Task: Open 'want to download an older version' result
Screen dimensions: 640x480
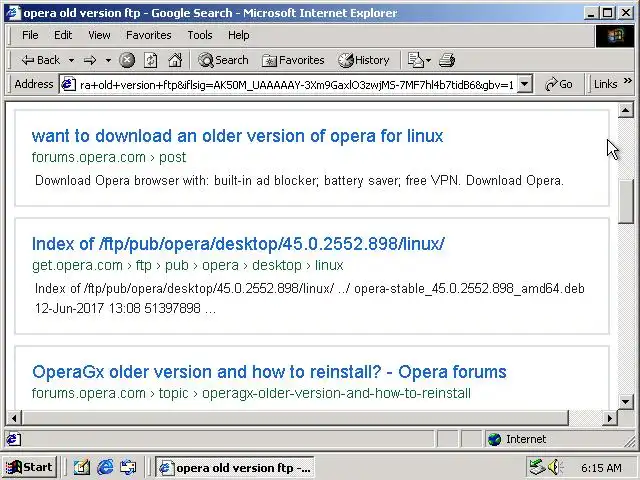Action: tap(238, 136)
